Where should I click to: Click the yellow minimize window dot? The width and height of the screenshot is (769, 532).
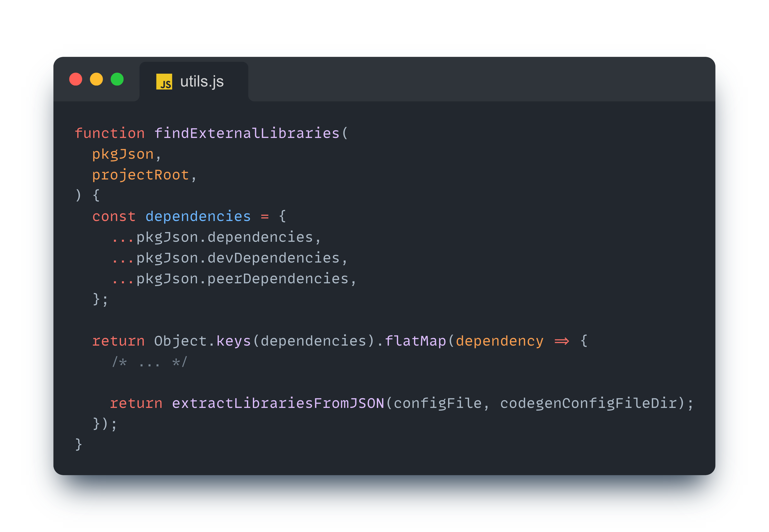96,79
